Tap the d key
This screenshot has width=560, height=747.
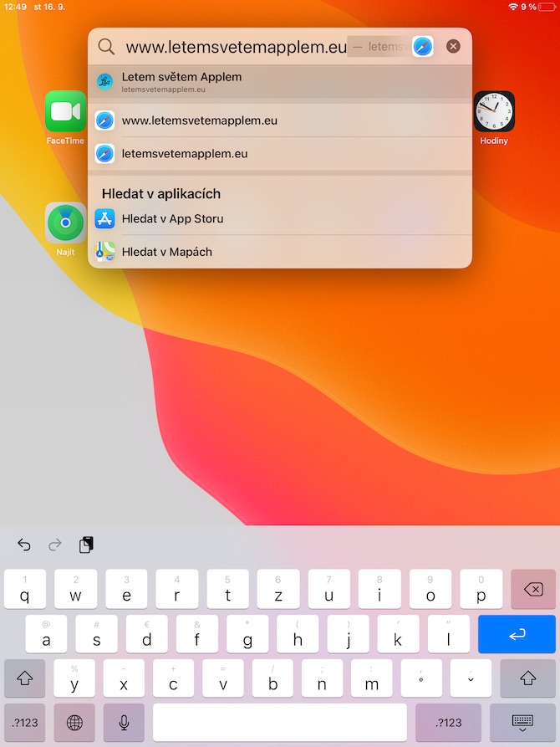click(x=146, y=634)
